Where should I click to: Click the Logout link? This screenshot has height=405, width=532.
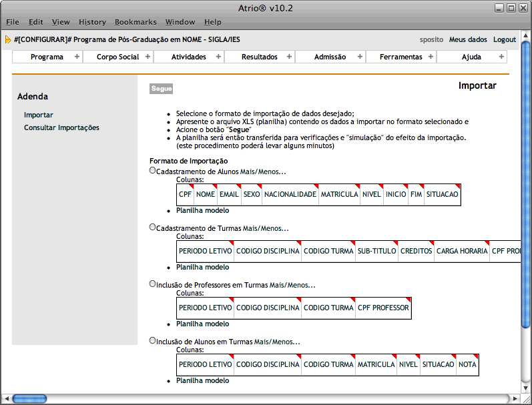click(505, 39)
